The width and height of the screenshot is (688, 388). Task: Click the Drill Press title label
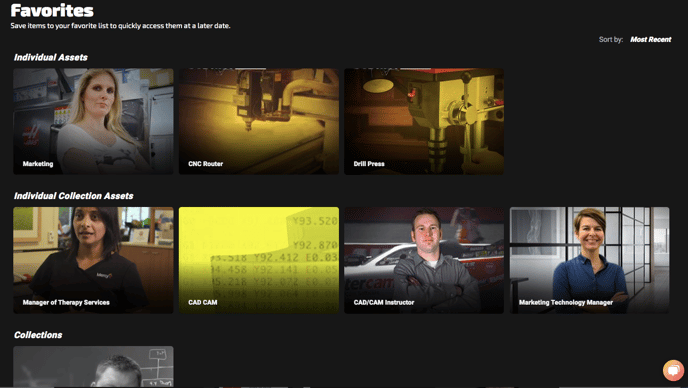(x=369, y=164)
